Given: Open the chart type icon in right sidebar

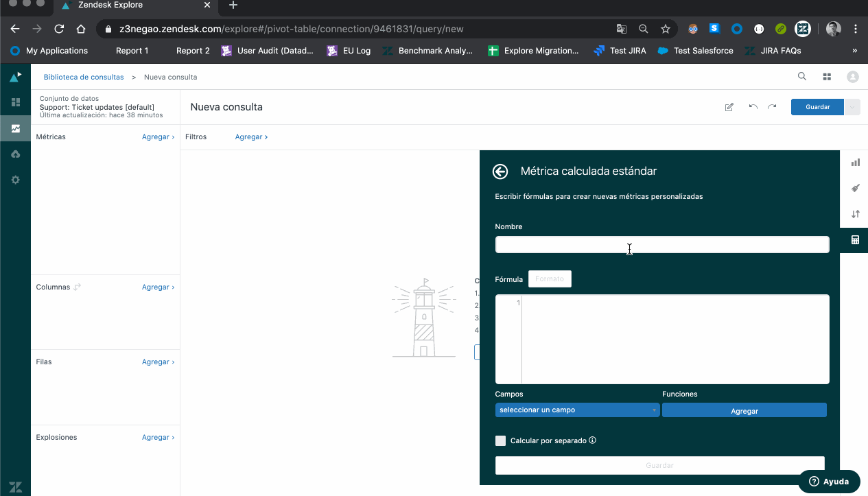Looking at the screenshot, I should [855, 163].
